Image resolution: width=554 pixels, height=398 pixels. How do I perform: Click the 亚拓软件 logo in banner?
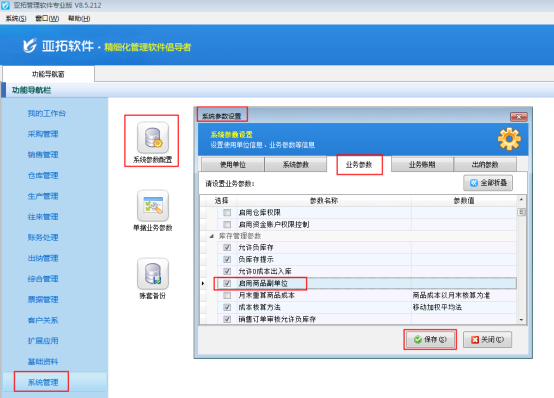click(x=30, y=46)
